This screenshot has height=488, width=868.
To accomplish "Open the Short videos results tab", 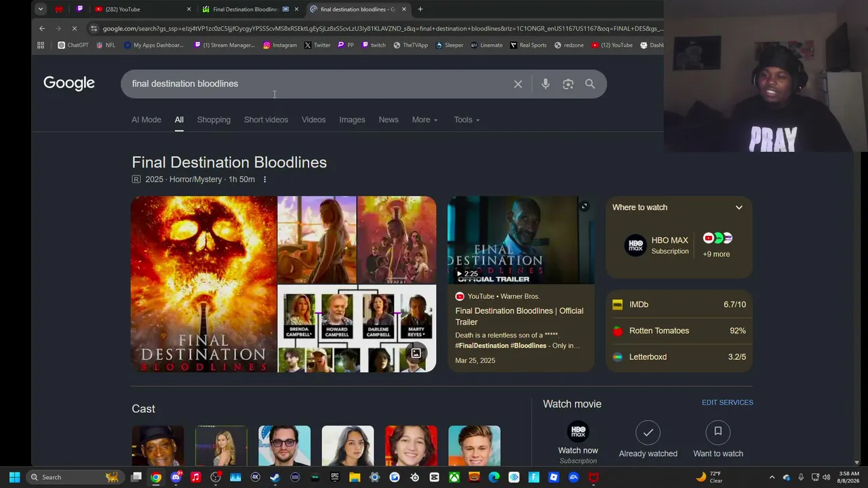I will click(x=266, y=120).
